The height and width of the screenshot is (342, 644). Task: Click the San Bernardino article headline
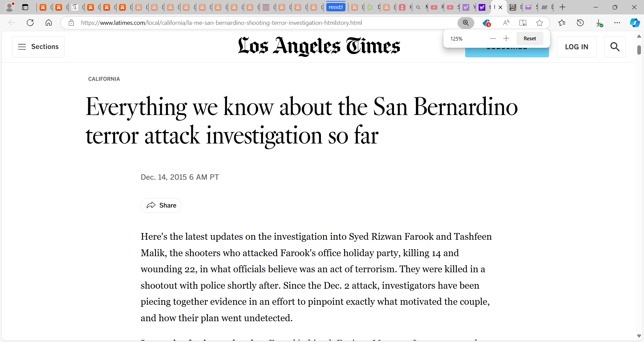pyautogui.click(x=301, y=121)
